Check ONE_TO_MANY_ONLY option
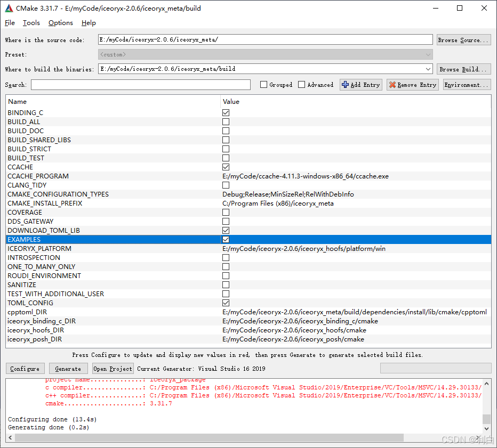 coord(226,267)
